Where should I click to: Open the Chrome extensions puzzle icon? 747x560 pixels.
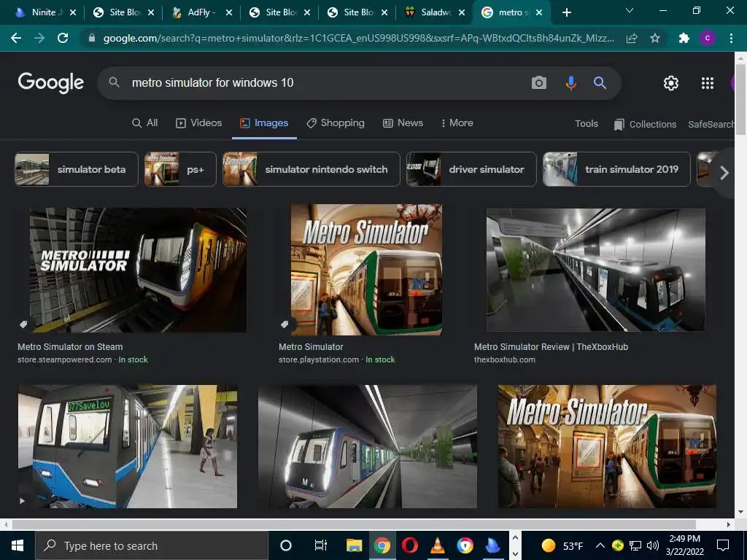point(684,38)
